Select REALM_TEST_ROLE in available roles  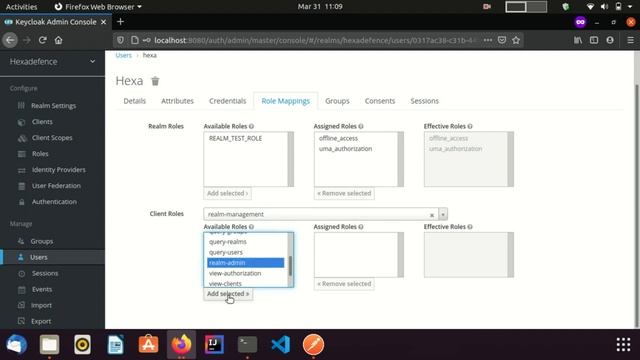tap(235, 138)
